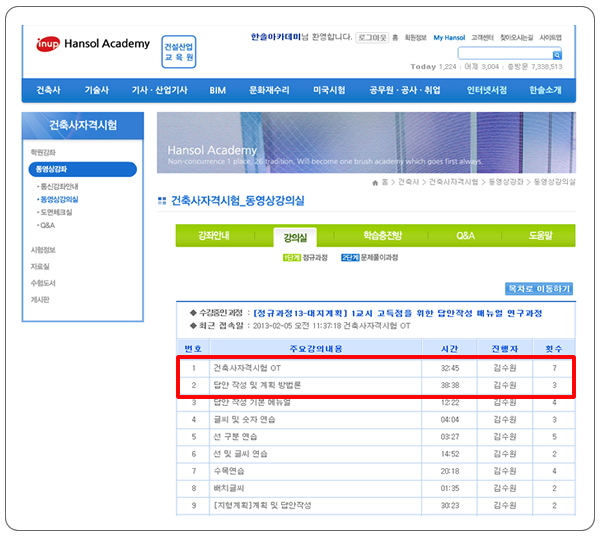Open 동영상강의실 sidebar sub-item
The image size is (600, 551).
[59, 199]
